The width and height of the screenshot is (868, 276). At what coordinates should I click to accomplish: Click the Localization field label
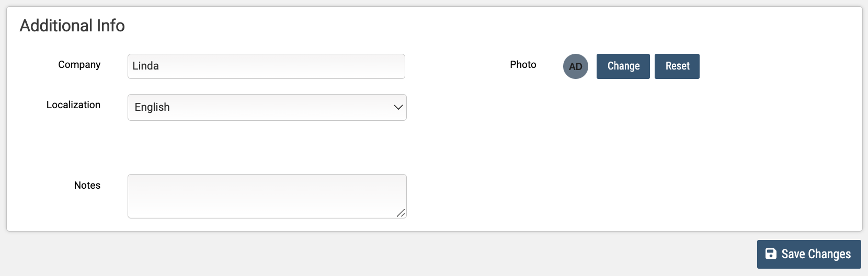(73, 105)
